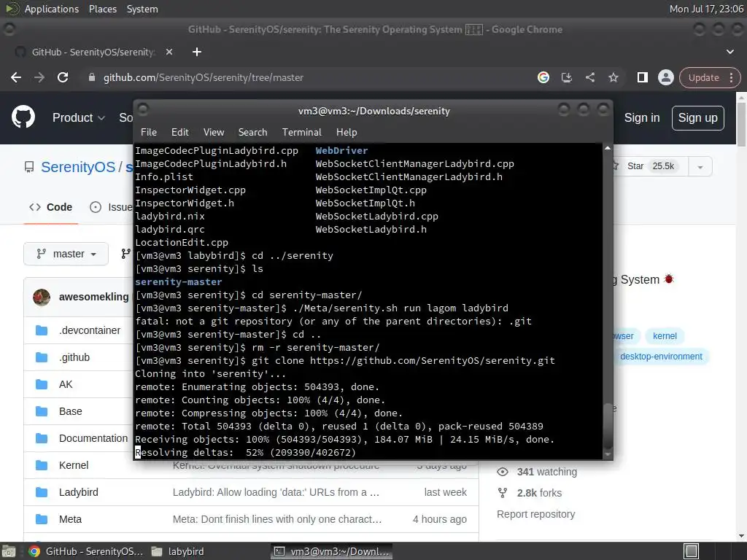Star the serenity repository
This screenshot has width=747, height=560.
click(650, 166)
